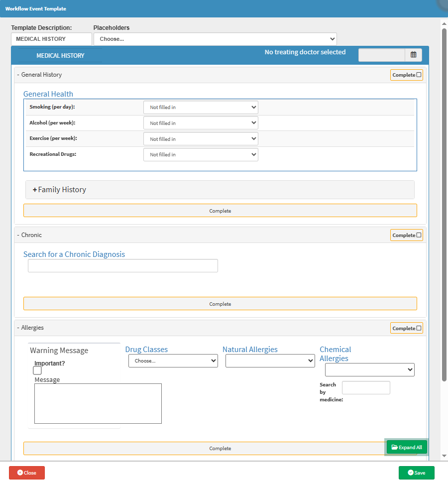Screen dimensions: 448x484
Task: Click the Chronic Diagnosis search field
Action: tap(123, 266)
